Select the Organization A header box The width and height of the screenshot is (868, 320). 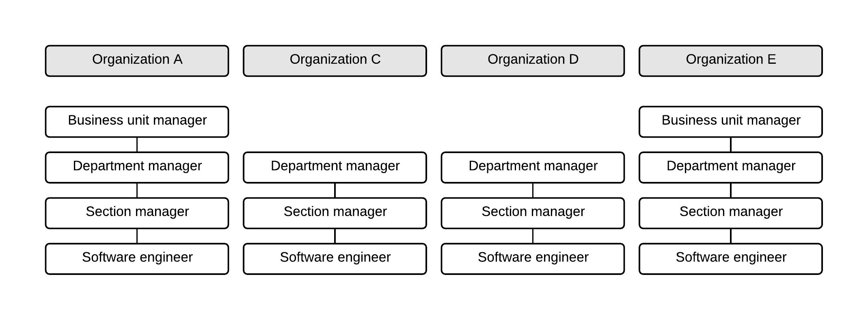click(x=137, y=61)
